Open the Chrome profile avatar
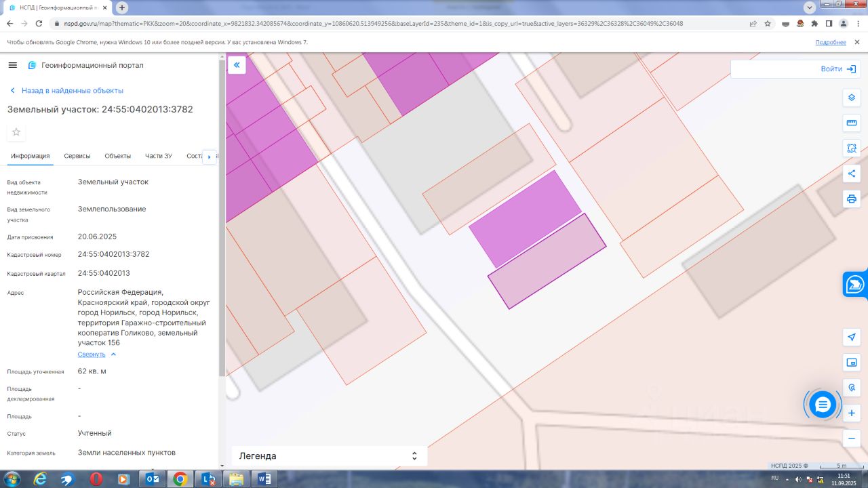 coord(844,23)
